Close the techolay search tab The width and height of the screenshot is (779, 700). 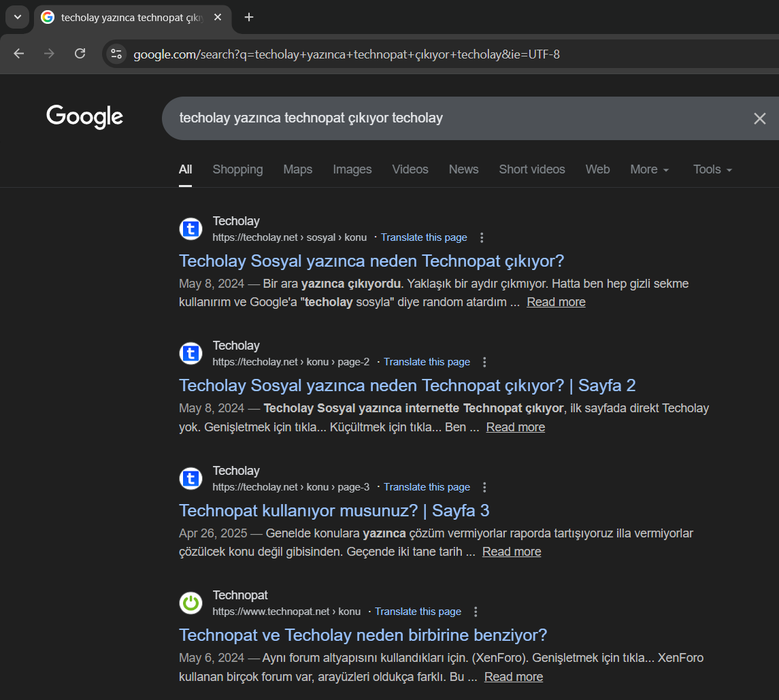tap(218, 18)
